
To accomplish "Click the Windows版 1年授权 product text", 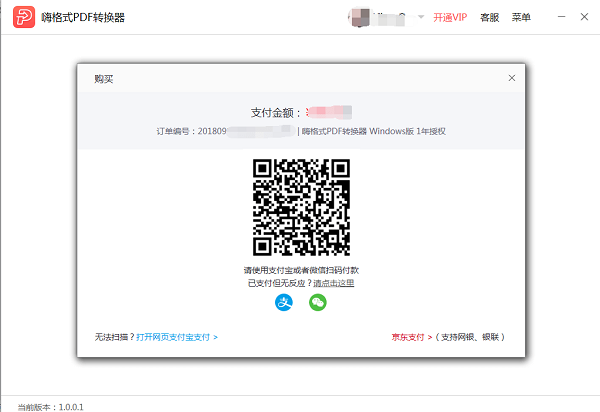I will (407, 131).
